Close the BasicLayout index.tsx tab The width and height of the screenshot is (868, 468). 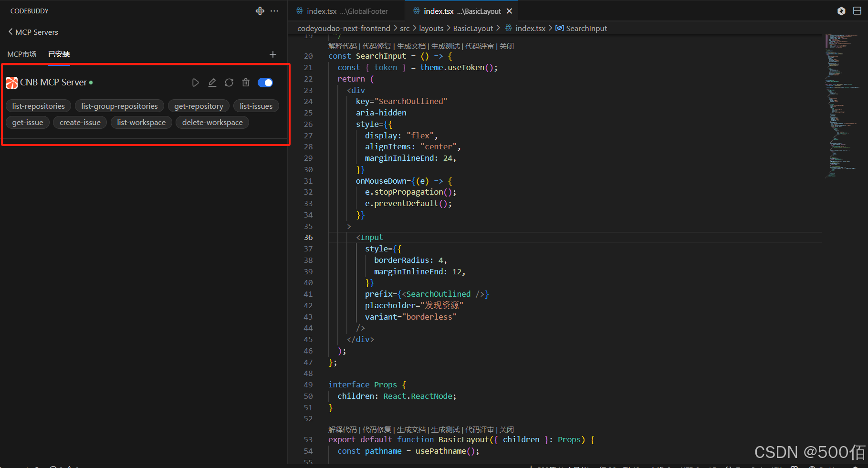pos(510,11)
